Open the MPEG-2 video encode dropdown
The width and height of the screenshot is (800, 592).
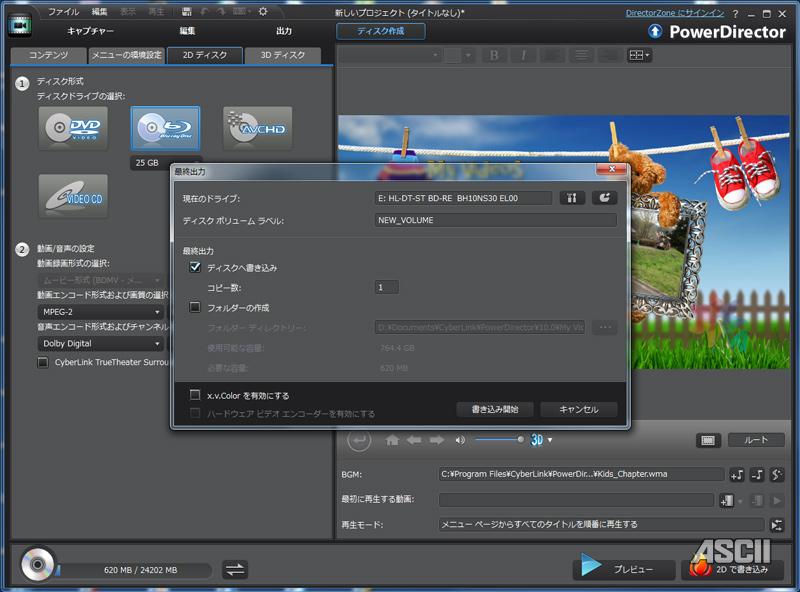coord(100,312)
